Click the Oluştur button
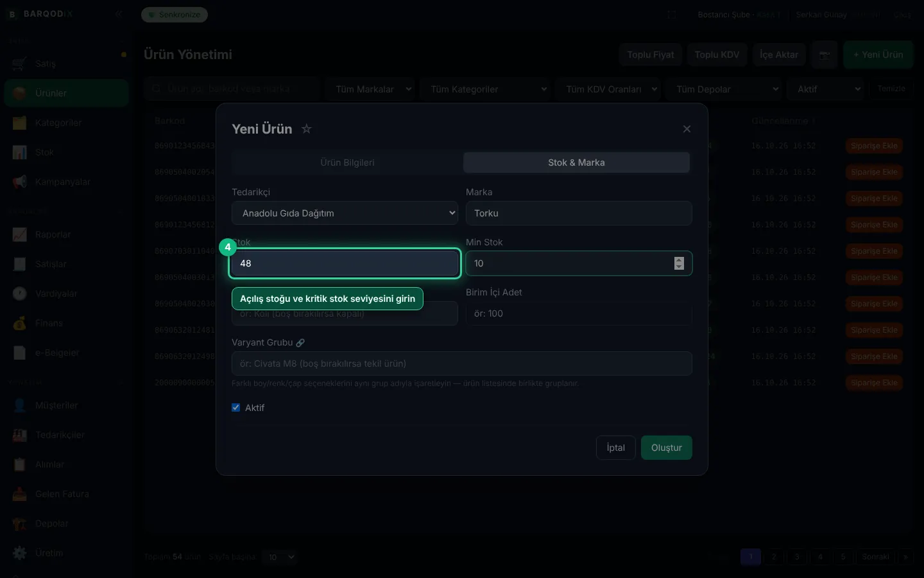The height and width of the screenshot is (578, 924). pos(667,448)
